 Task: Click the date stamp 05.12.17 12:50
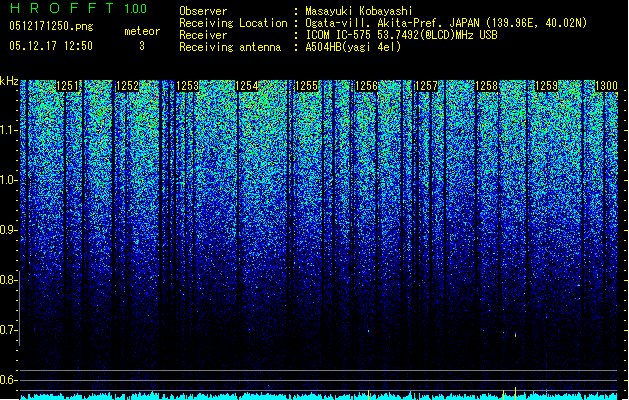click(51, 46)
